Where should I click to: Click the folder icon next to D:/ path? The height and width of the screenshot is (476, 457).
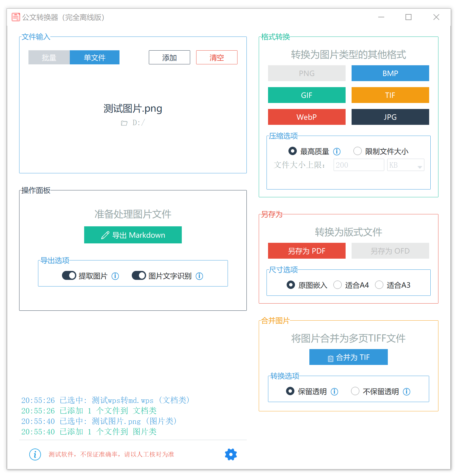pyautogui.click(x=124, y=123)
